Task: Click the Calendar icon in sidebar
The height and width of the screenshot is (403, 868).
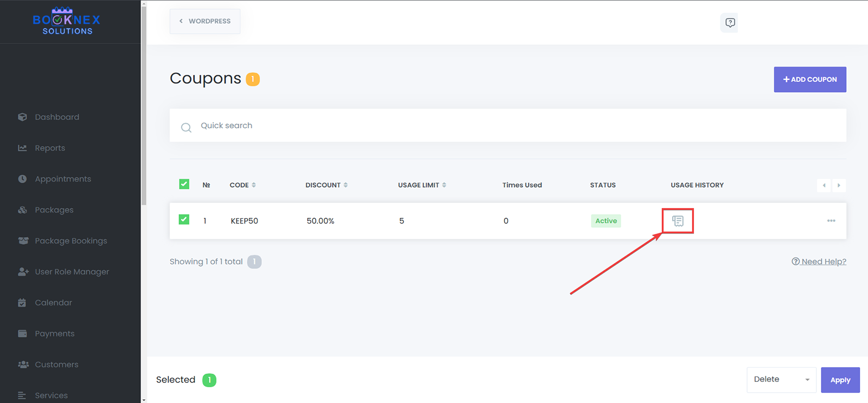Action: tap(22, 303)
